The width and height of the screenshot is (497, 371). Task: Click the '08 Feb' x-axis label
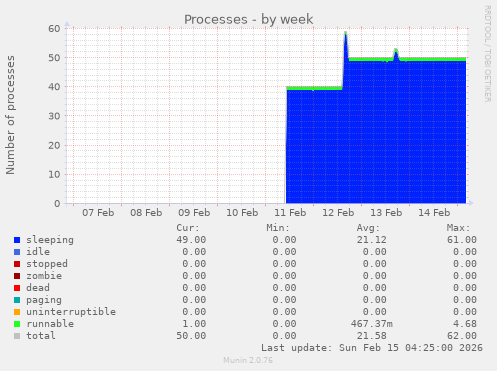pyautogui.click(x=146, y=213)
